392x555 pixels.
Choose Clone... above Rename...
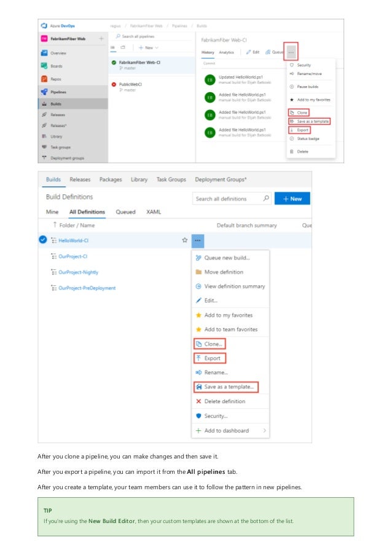[210, 344]
